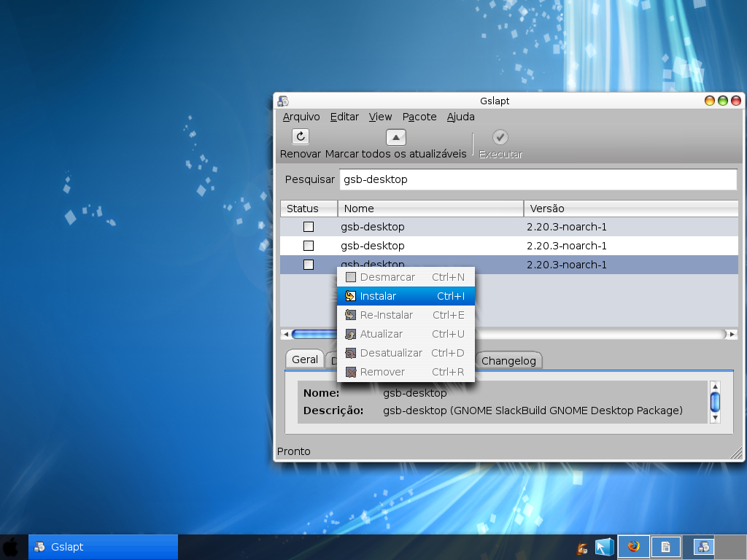Click the Versão column header

coord(631,209)
